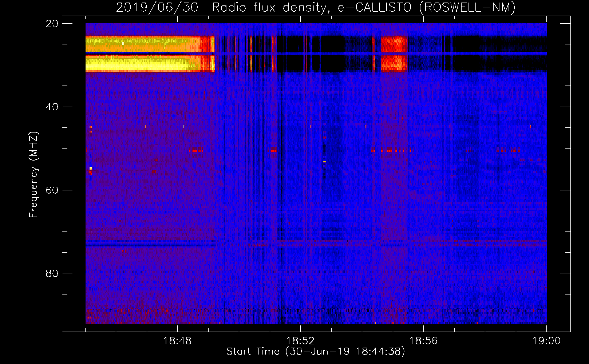Click the 80 frequency tick label
The width and height of the screenshot is (589, 364).
coord(52,273)
